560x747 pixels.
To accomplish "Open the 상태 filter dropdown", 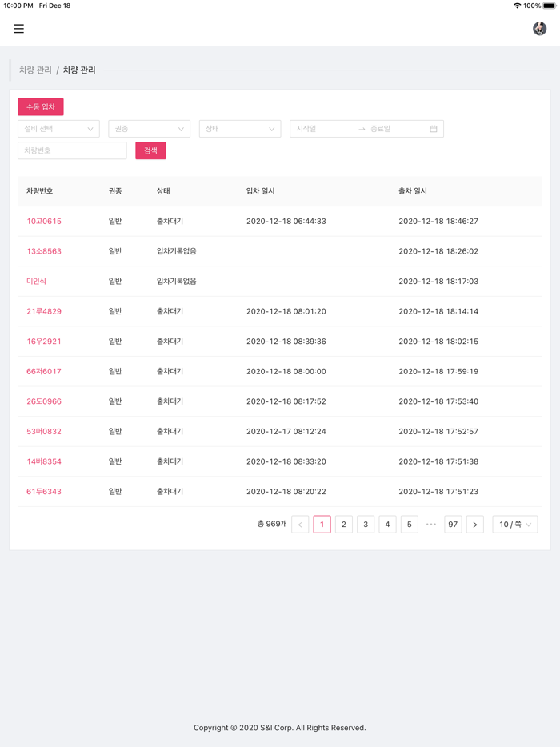I will coord(240,129).
